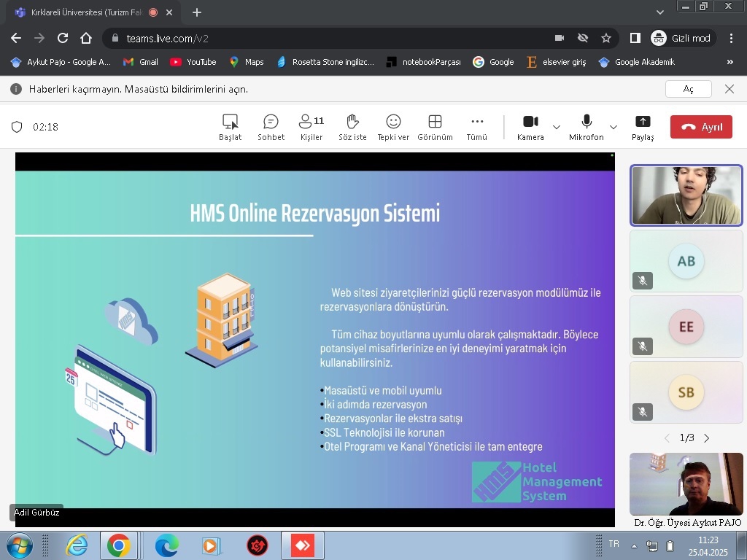Click the third-party cookies blocked eye icon

coord(583,38)
